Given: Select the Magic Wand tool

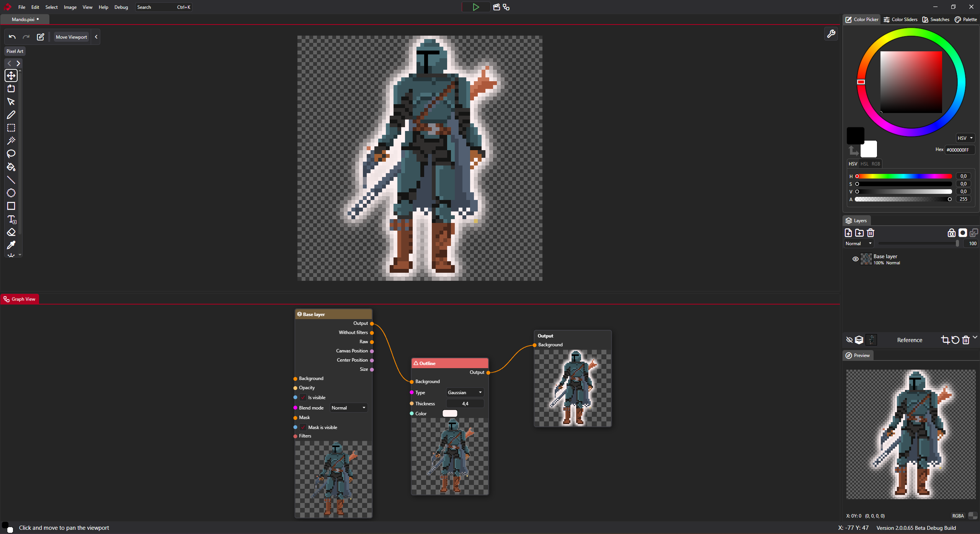Looking at the screenshot, I should pos(11,141).
